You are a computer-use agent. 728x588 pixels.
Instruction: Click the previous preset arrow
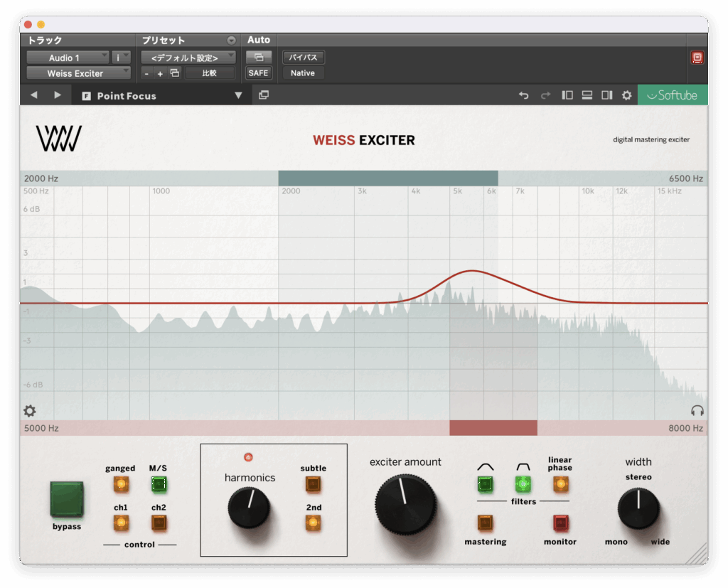tap(34, 95)
